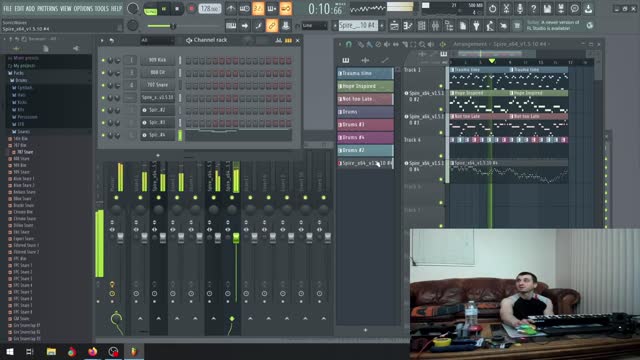640x360 pixels.
Task: Show audio clips via the waveform picker tab
Action: (365, 60)
